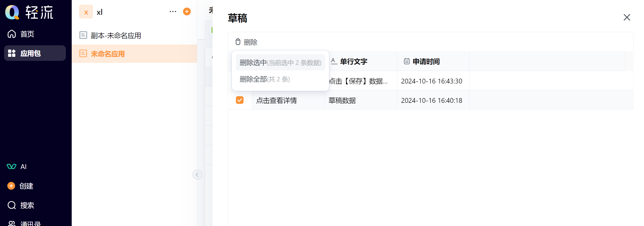The image size is (644, 226).
Task: Open 通讯录 contacts
Action: (x=24, y=224)
